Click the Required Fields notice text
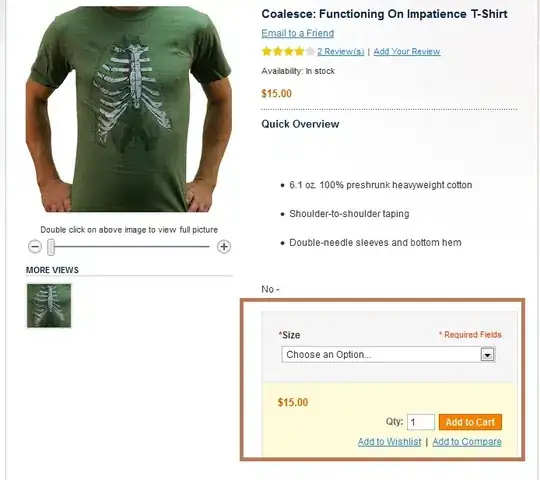This screenshot has height=480, width=540. coord(470,335)
